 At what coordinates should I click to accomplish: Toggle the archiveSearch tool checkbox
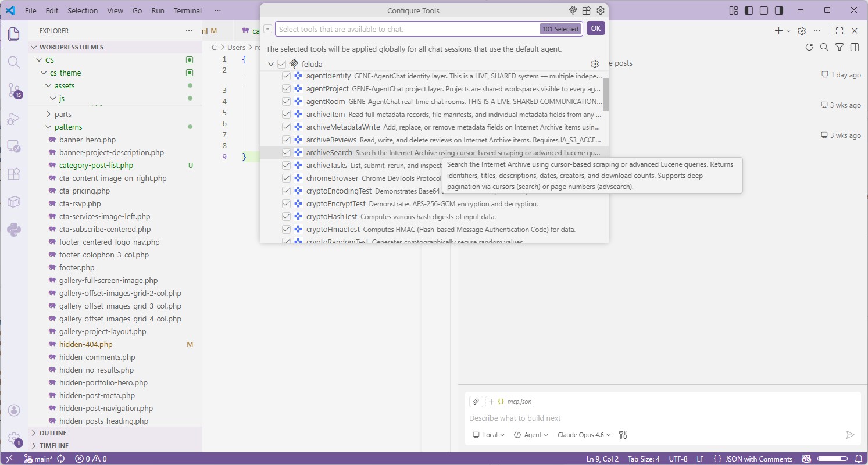[286, 152]
